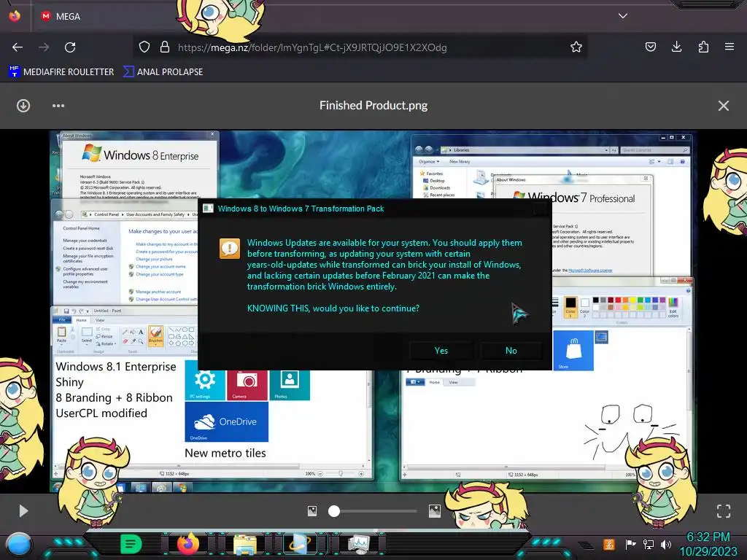Image resolution: width=747 pixels, height=560 pixels.
Task: Enter fullscreen in the MEGA viewer
Action: 723,511
